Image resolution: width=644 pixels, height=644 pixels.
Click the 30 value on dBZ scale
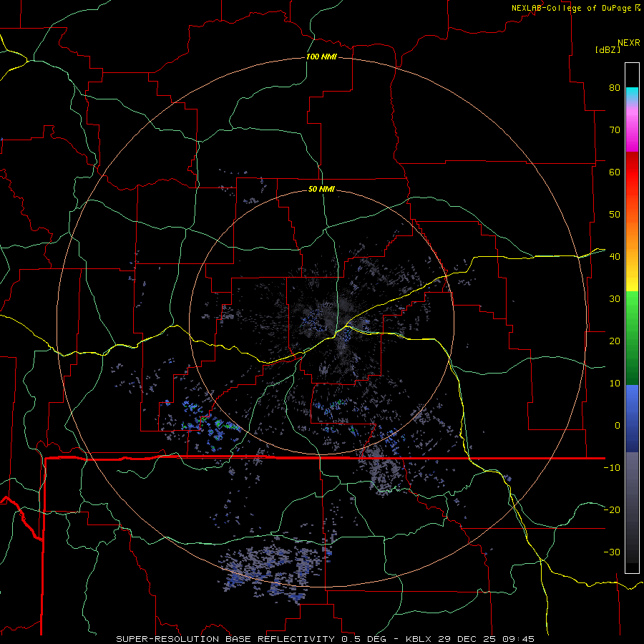coord(615,299)
